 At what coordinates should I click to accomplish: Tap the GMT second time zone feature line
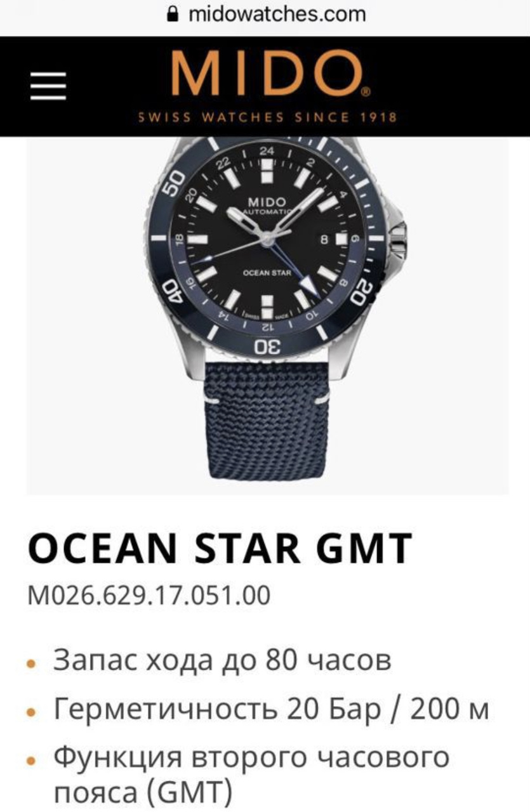click(252, 773)
